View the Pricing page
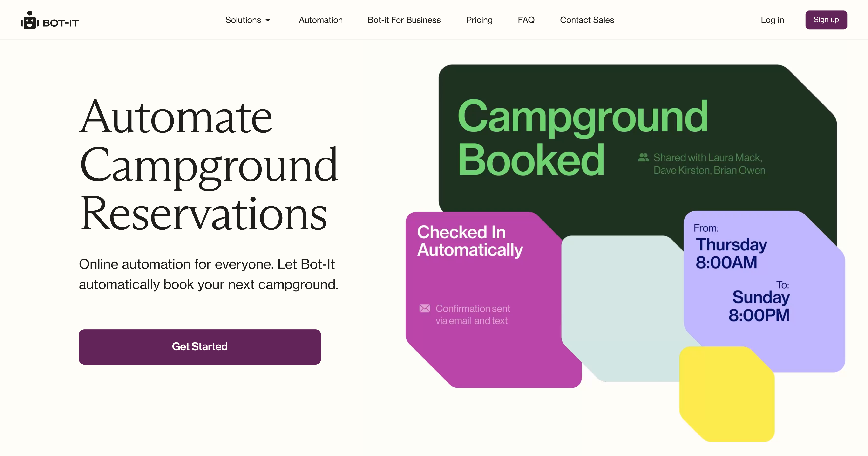Image resolution: width=868 pixels, height=456 pixels. [479, 20]
